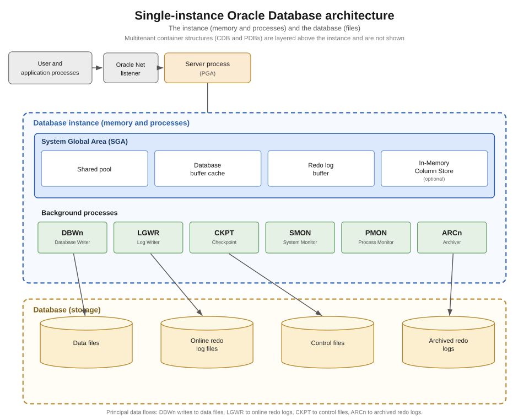Select the Server process (PGA) box
This screenshot has height=420, width=529.
[x=208, y=68]
